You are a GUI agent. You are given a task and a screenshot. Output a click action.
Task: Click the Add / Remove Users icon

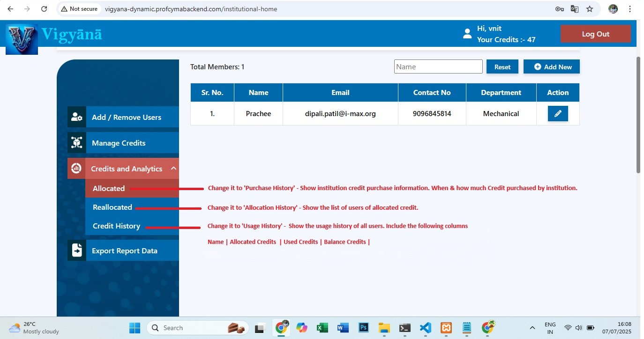pyautogui.click(x=77, y=117)
